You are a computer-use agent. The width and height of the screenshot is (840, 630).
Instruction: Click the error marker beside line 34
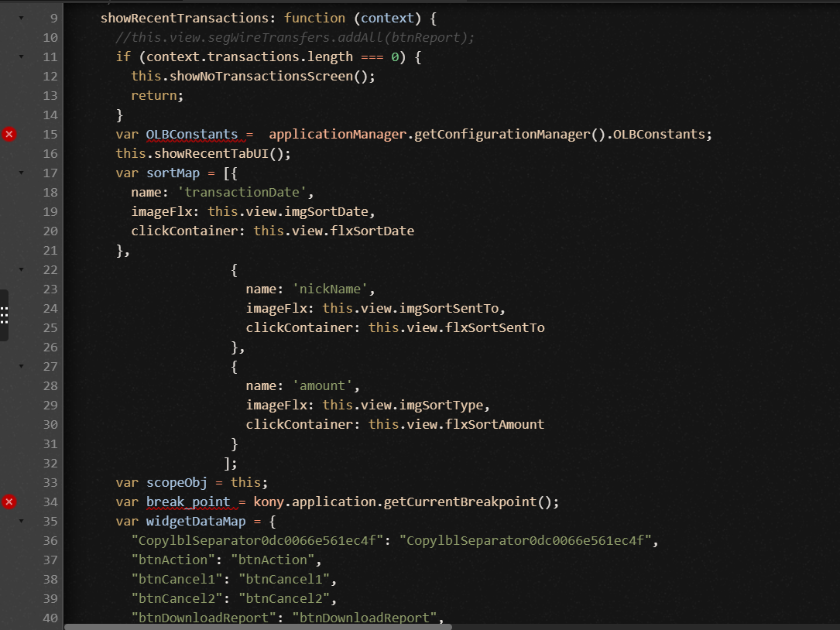coord(9,502)
